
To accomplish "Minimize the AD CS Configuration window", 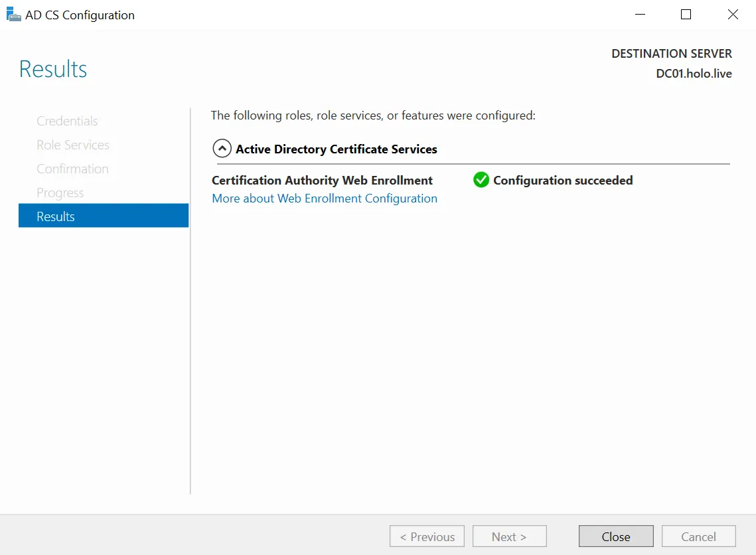I will click(x=640, y=15).
